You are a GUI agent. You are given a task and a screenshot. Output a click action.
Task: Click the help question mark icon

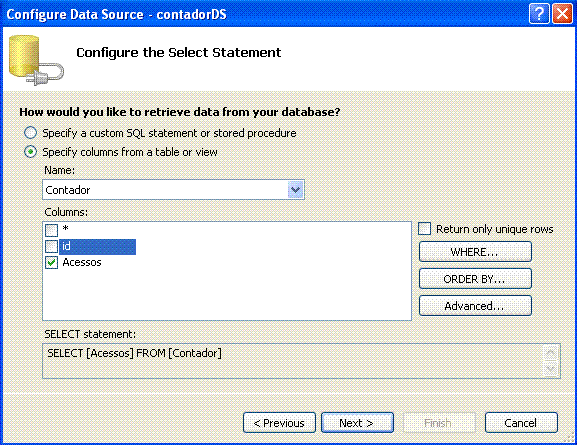(x=539, y=14)
